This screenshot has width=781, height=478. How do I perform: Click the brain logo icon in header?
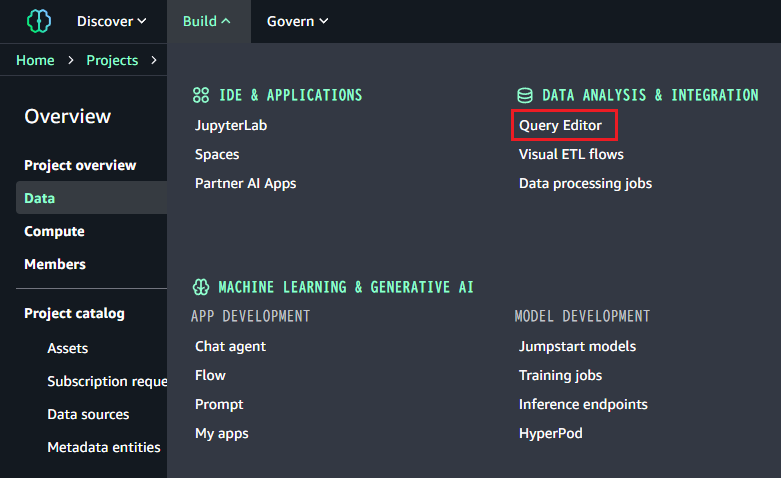pyautogui.click(x=38, y=21)
